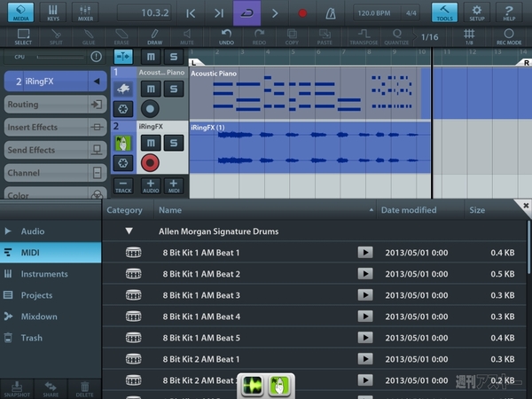Open Setup

pos(477,12)
